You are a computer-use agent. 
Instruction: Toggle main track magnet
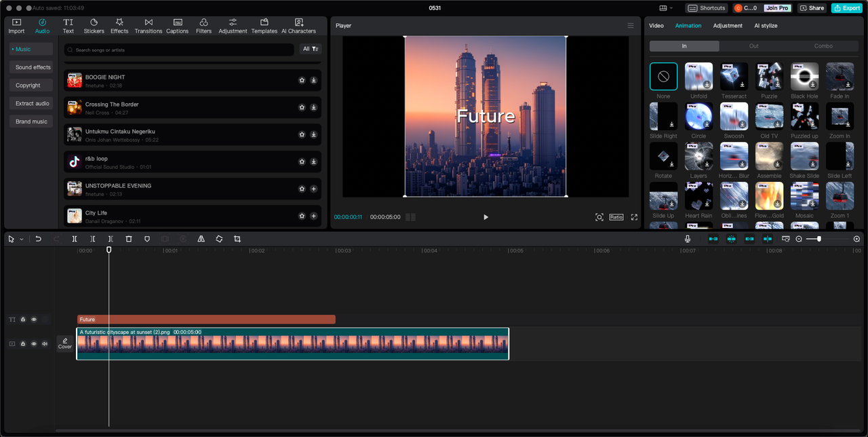pyautogui.click(x=713, y=239)
